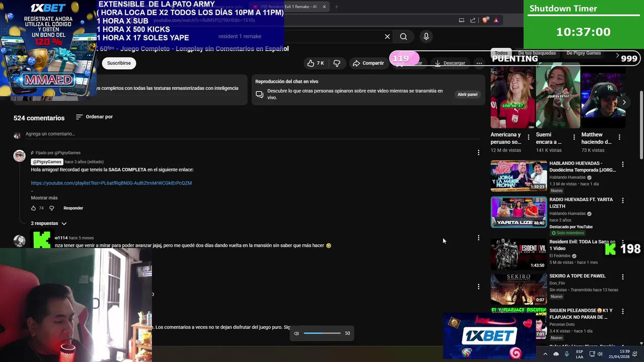Click the YouTube search magnifier button
Viewport: 644px width, 362px height.
pyautogui.click(x=404, y=36)
